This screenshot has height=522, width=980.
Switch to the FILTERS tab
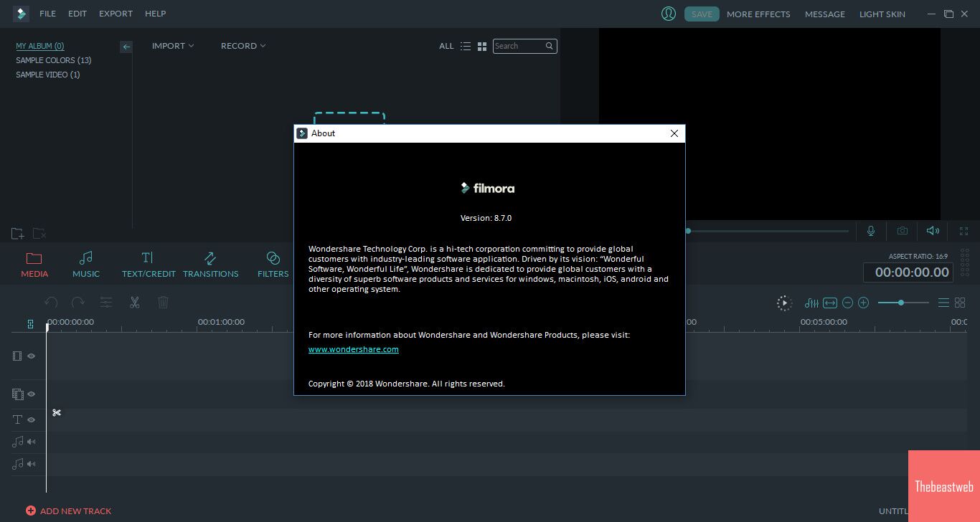(x=273, y=265)
